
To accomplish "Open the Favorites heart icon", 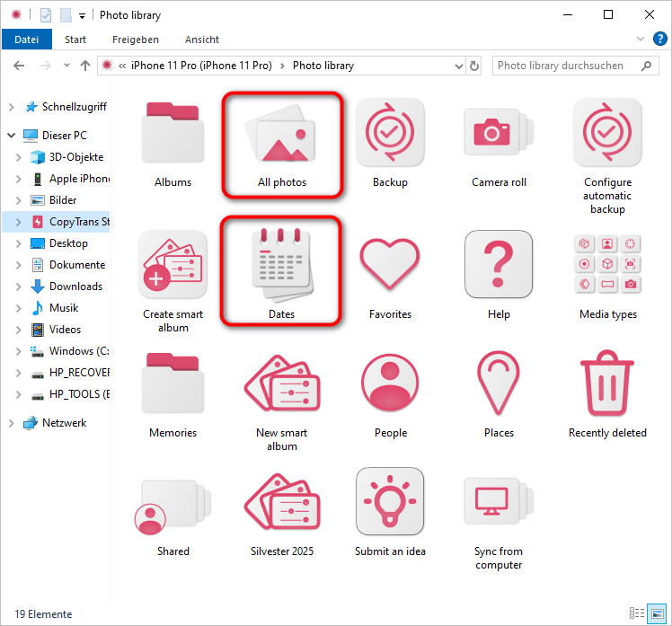I will tap(390, 265).
